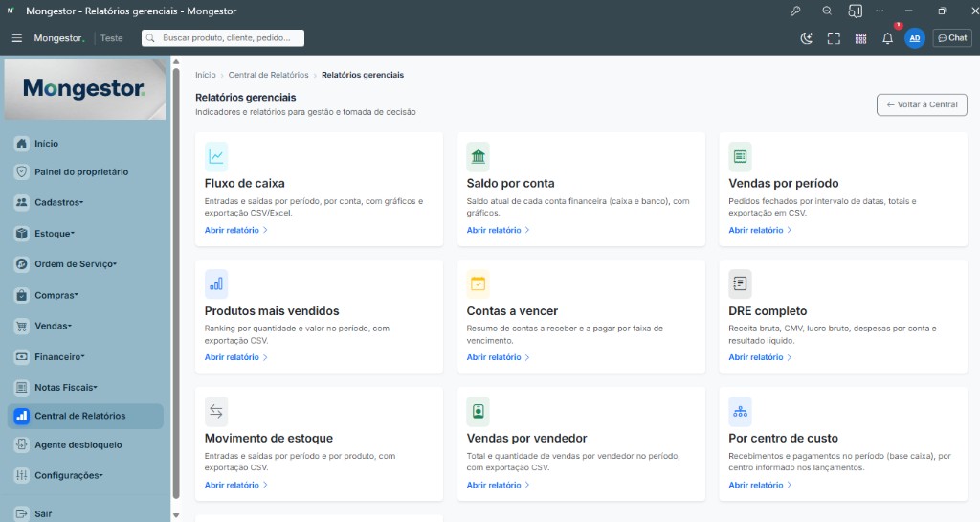Open Contas a vencer Abrir relatório link
The height and width of the screenshot is (522, 980).
pos(498,357)
